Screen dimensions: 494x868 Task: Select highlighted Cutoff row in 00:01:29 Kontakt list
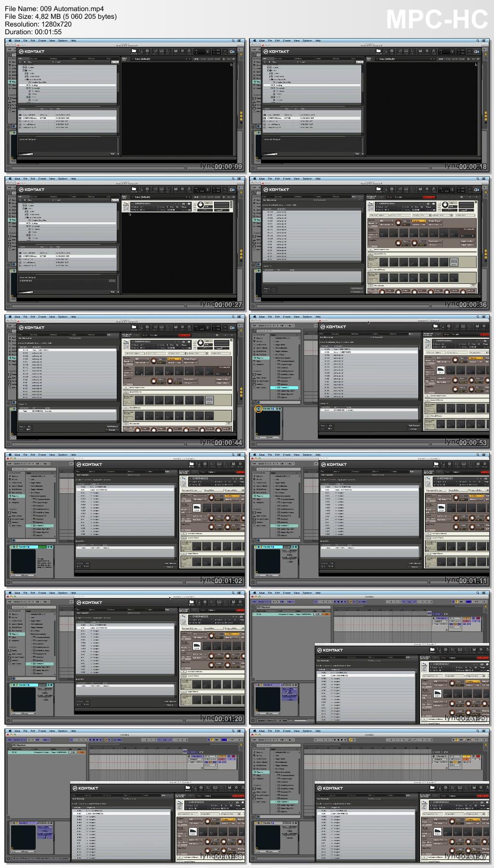pyautogui.click(x=366, y=676)
